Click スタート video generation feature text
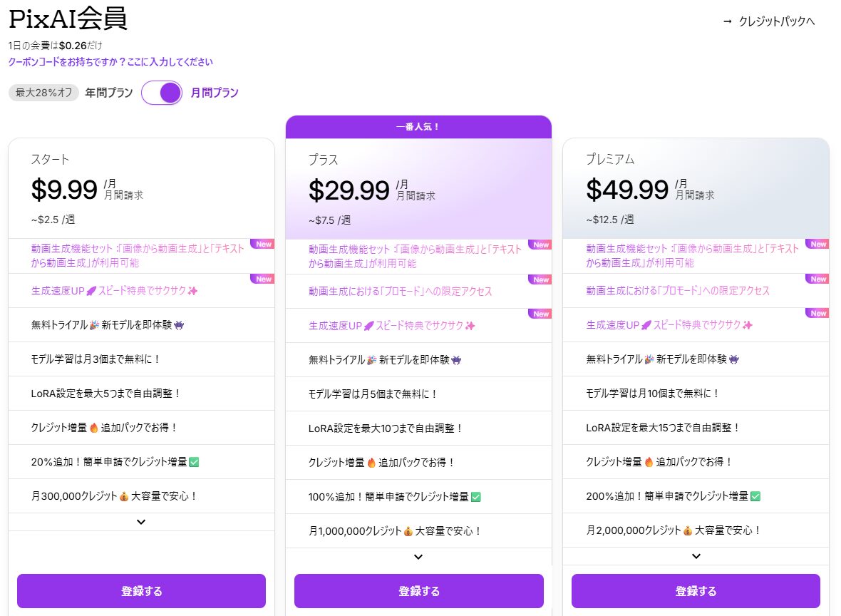 [138, 255]
